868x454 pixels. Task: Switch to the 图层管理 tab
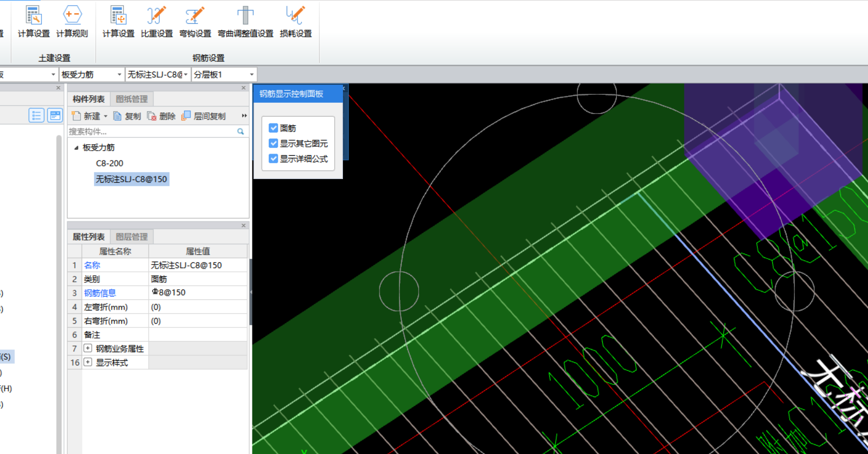click(132, 237)
